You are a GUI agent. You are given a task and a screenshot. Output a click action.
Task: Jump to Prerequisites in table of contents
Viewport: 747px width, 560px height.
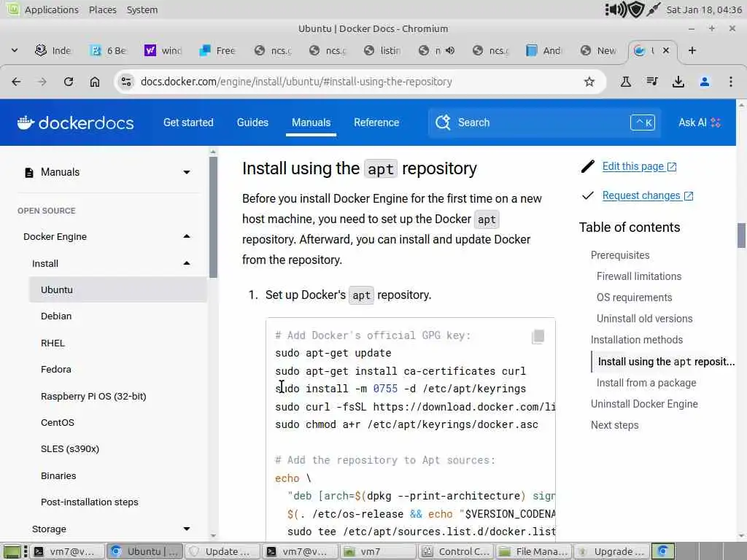tap(620, 255)
